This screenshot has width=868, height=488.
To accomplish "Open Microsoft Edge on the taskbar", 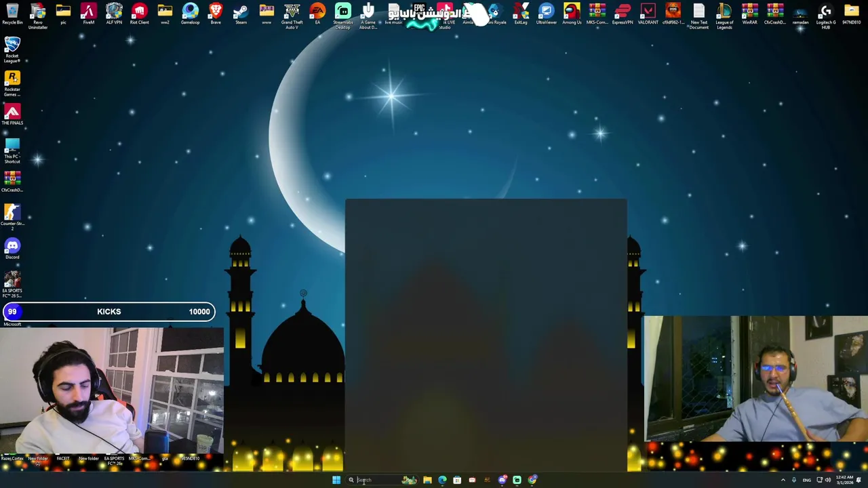I will [x=442, y=480].
